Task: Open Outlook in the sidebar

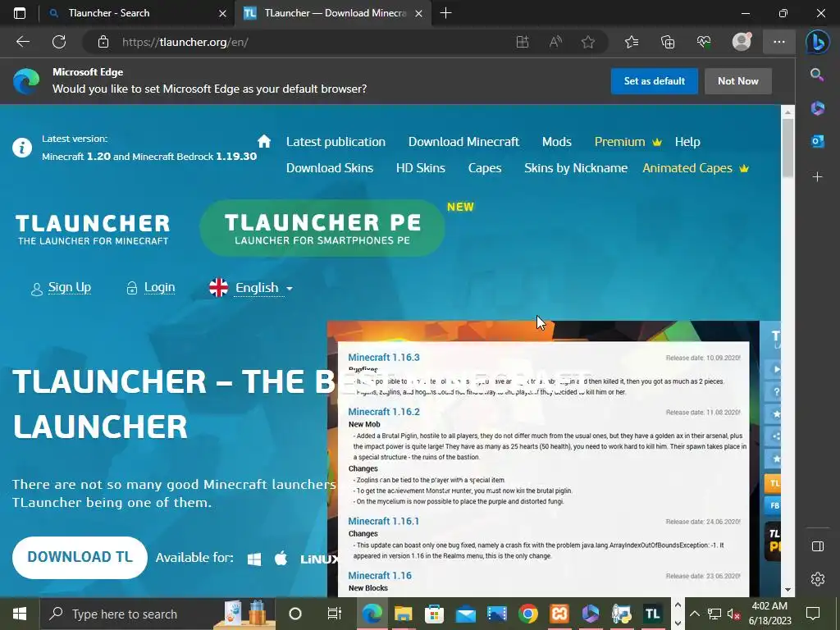Action: click(818, 141)
